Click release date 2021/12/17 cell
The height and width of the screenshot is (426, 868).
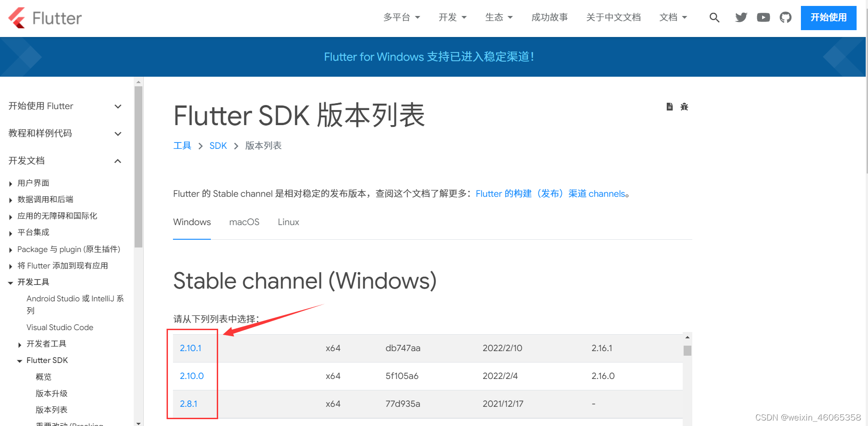(503, 404)
